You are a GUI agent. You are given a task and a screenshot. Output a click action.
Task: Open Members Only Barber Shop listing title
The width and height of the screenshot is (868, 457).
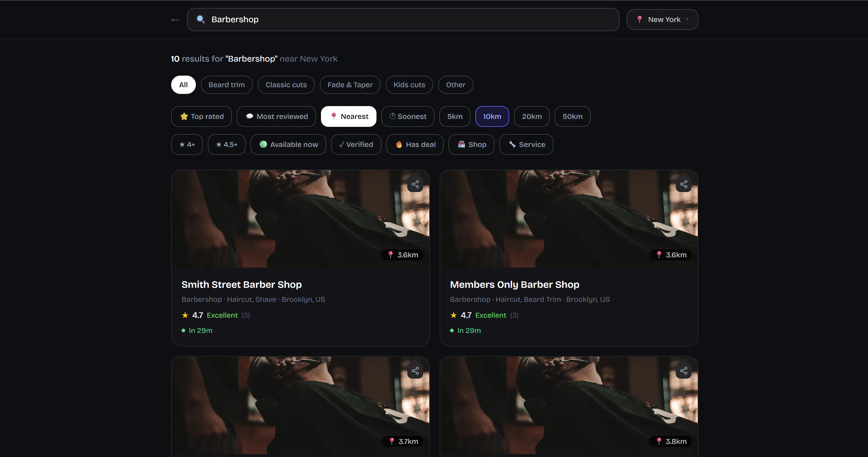coord(514,285)
